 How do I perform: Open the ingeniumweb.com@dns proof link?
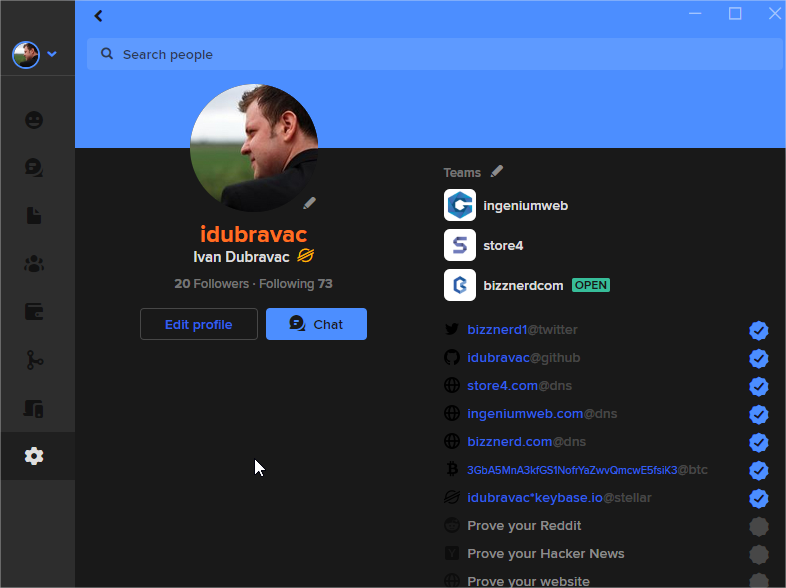point(542,414)
